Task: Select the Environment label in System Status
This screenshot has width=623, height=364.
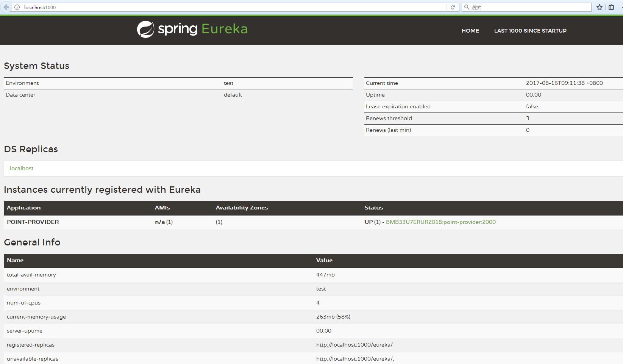Action: [x=22, y=83]
